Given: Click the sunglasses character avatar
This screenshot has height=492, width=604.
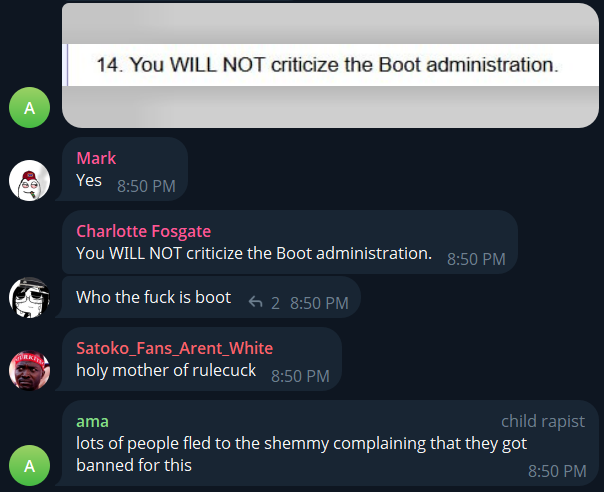Looking at the screenshot, I should tap(29, 297).
